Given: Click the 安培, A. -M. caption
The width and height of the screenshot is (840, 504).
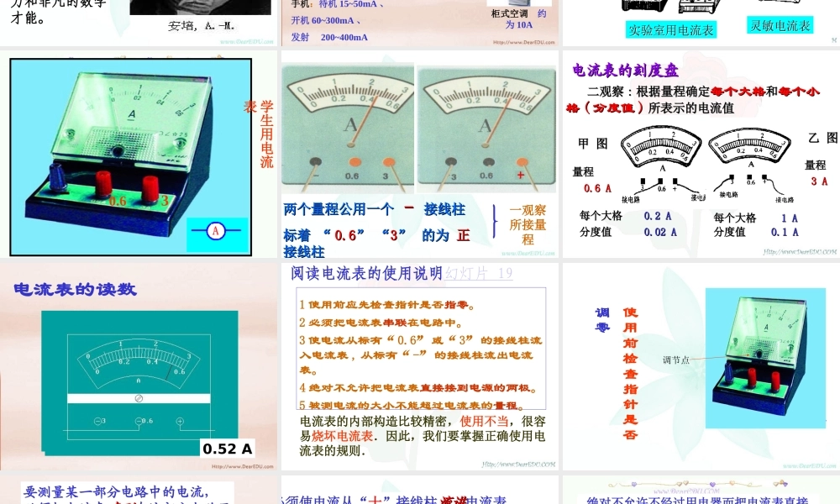Looking at the screenshot, I should pyautogui.click(x=202, y=25).
